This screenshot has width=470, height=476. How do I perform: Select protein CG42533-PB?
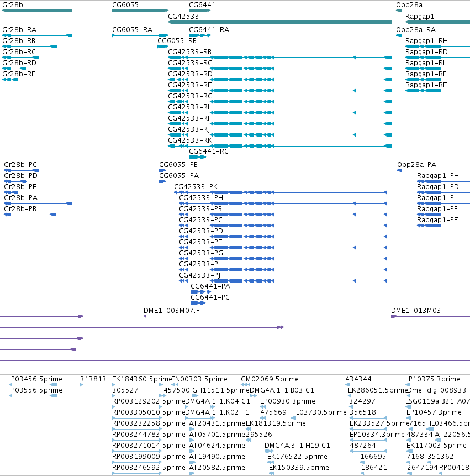(200, 209)
